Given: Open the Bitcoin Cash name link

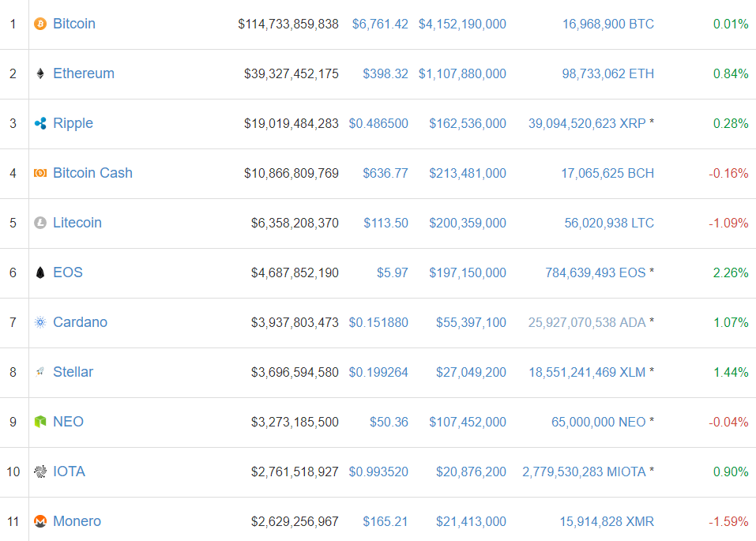Looking at the screenshot, I should click(92, 173).
